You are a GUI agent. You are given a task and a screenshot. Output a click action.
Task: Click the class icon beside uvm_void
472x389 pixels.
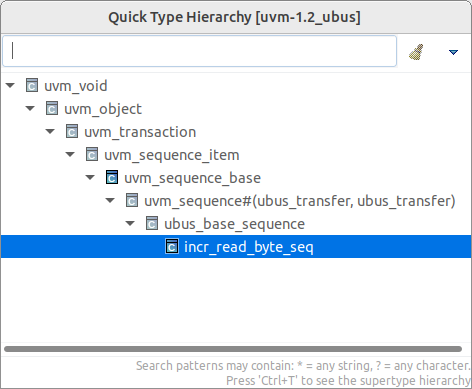[32, 85]
